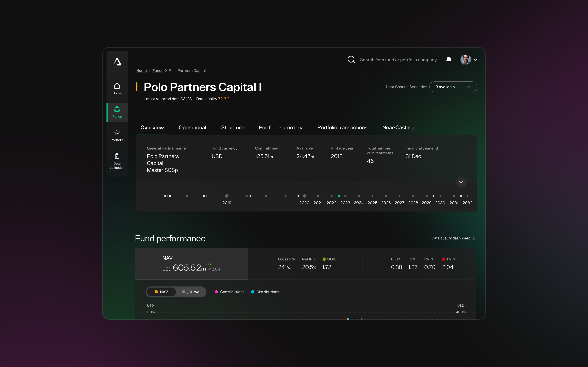Open the Data quality dashboard link
The image size is (588, 367).
click(x=451, y=238)
